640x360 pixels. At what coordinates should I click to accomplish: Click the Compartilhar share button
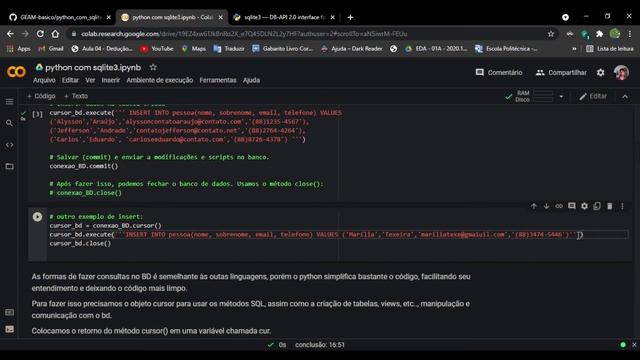[561, 72]
